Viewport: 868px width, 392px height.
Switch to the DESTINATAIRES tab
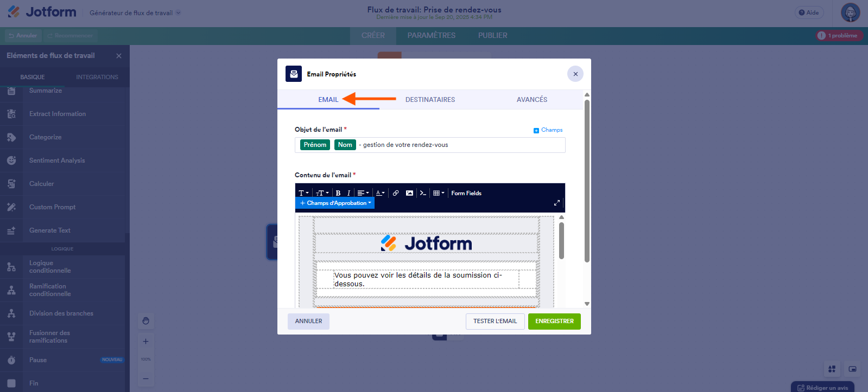[430, 100]
